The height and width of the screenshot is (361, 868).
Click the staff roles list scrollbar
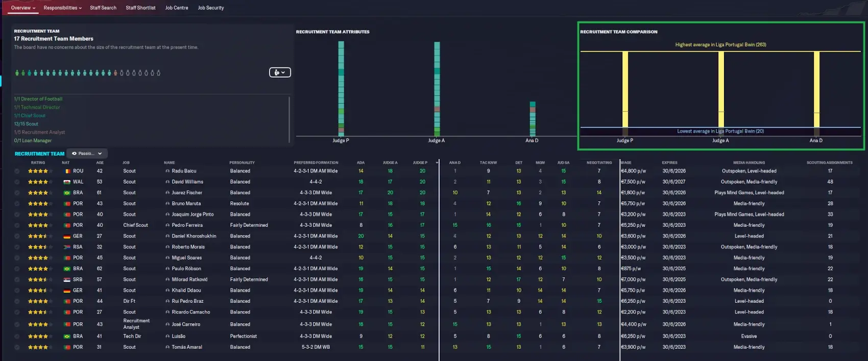tap(290, 119)
